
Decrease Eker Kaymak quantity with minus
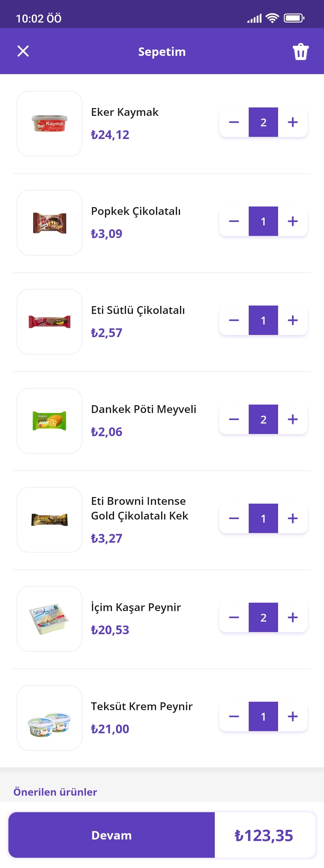coord(234,122)
